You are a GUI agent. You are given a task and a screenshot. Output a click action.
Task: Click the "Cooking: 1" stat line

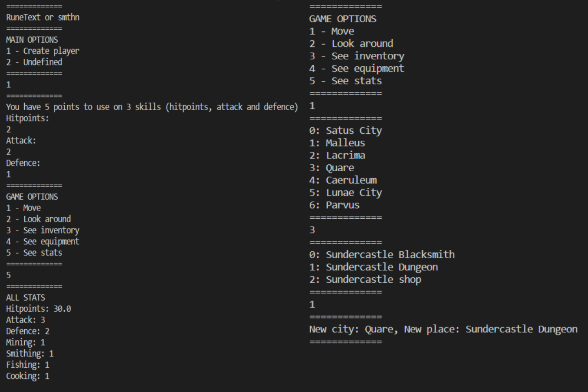click(28, 376)
